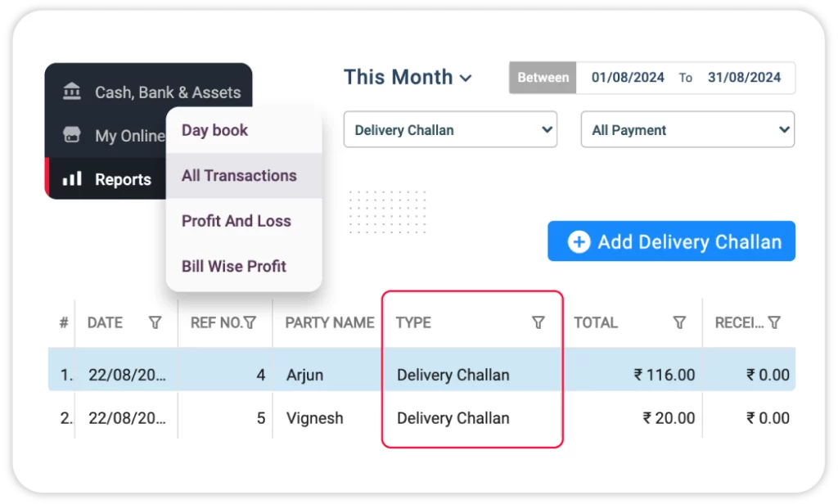This screenshot has width=838, height=504.
Task: Click the My Online store icon
Action: click(72, 136)
